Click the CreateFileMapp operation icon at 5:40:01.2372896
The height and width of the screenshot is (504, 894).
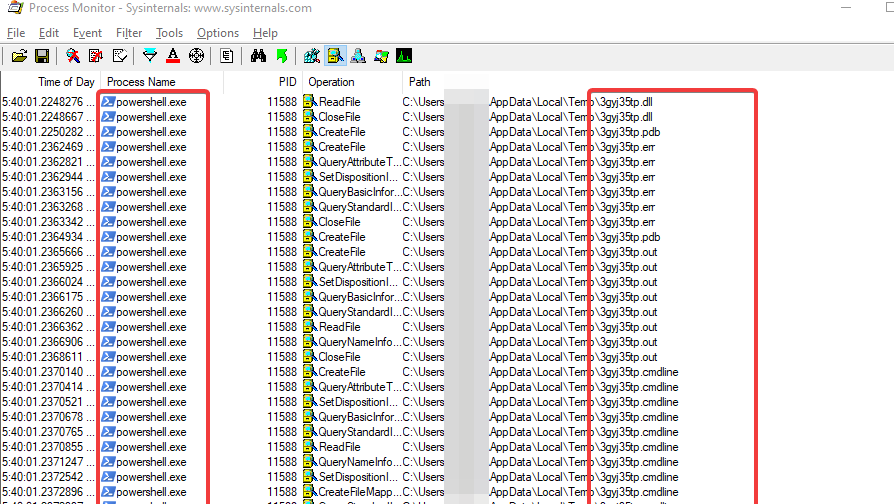tap(310, 491)
